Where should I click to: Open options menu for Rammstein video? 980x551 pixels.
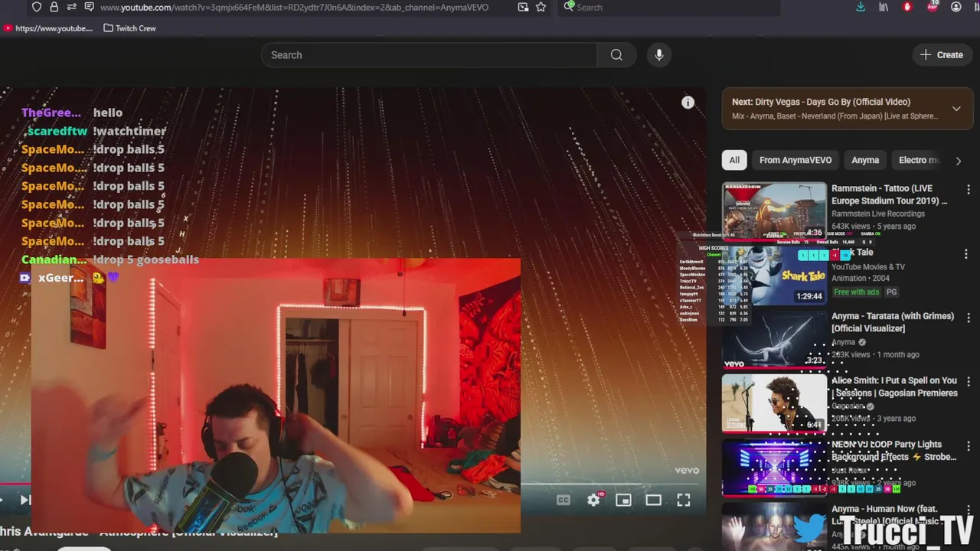pyautogui.click(x=968, y=189)
